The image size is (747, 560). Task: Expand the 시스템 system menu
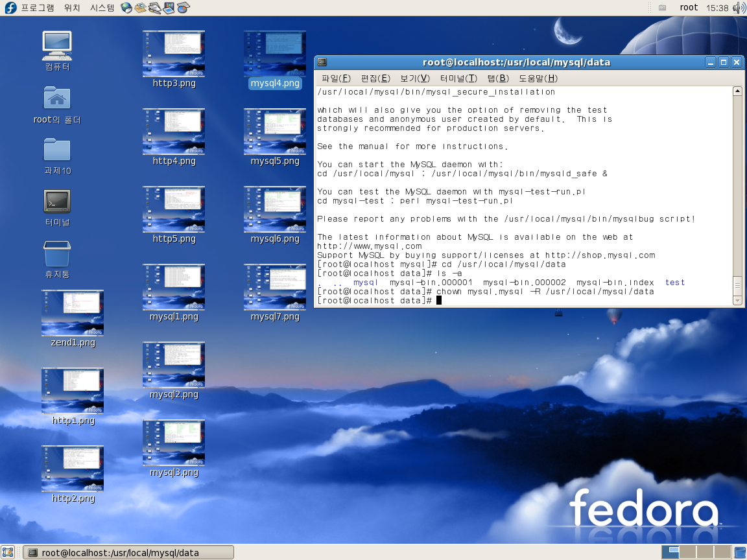coord(102,8)
